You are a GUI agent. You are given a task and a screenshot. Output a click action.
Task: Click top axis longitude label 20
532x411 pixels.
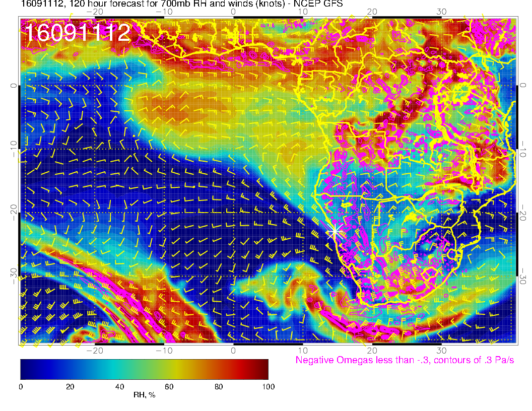[x=372, y=12]
